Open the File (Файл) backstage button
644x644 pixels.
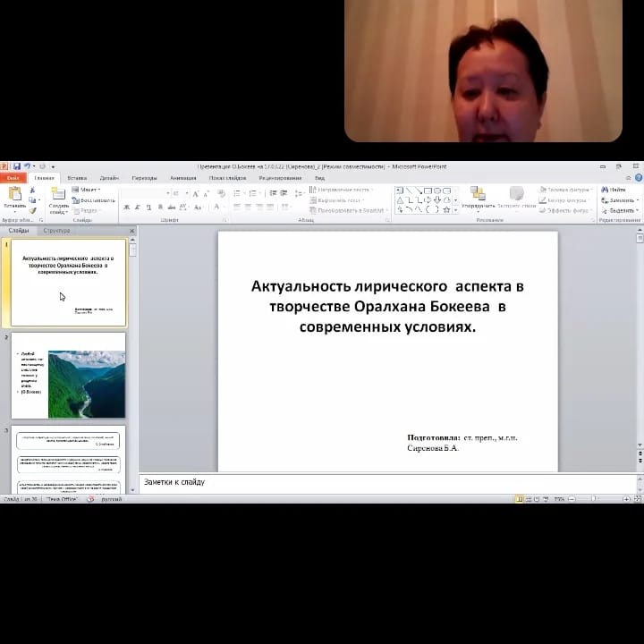pyautogui.click(x=13, y=178)
